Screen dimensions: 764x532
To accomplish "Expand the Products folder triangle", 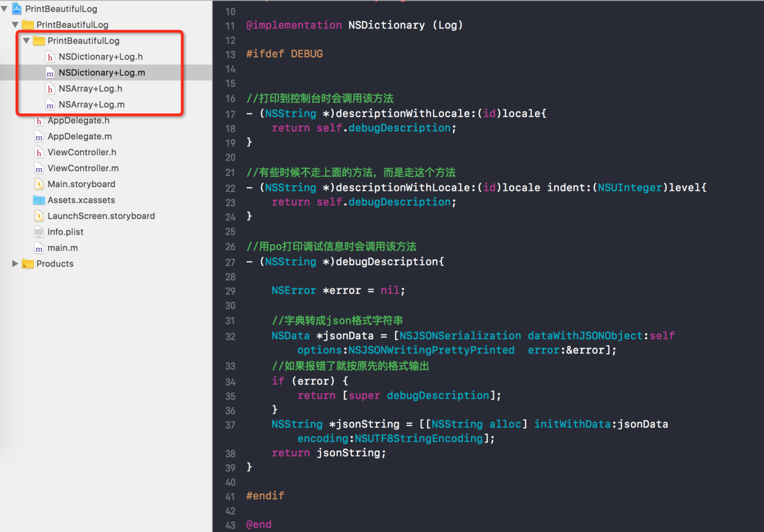I will click(x=15, y=264).
